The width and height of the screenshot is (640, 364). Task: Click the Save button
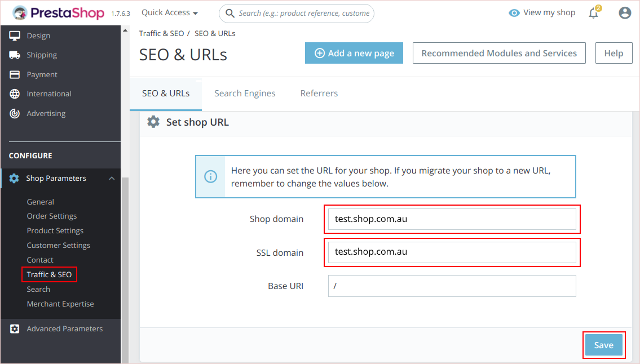click(604, 345)
